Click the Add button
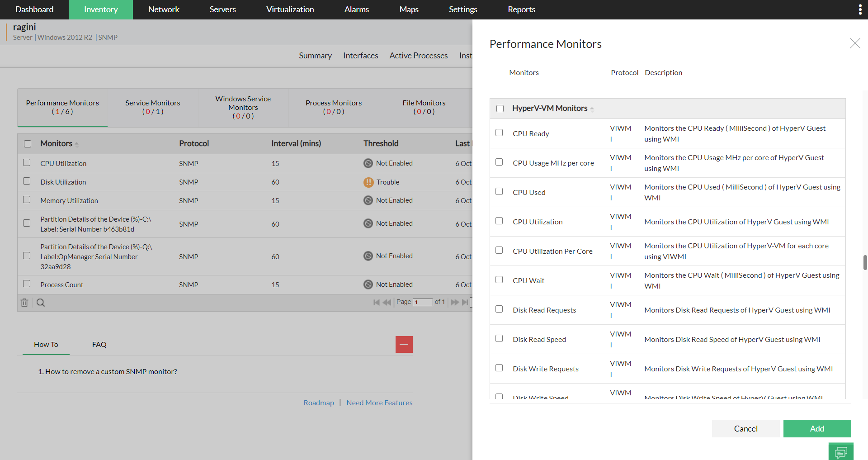 pyautogui.click(x=817, y=428)
